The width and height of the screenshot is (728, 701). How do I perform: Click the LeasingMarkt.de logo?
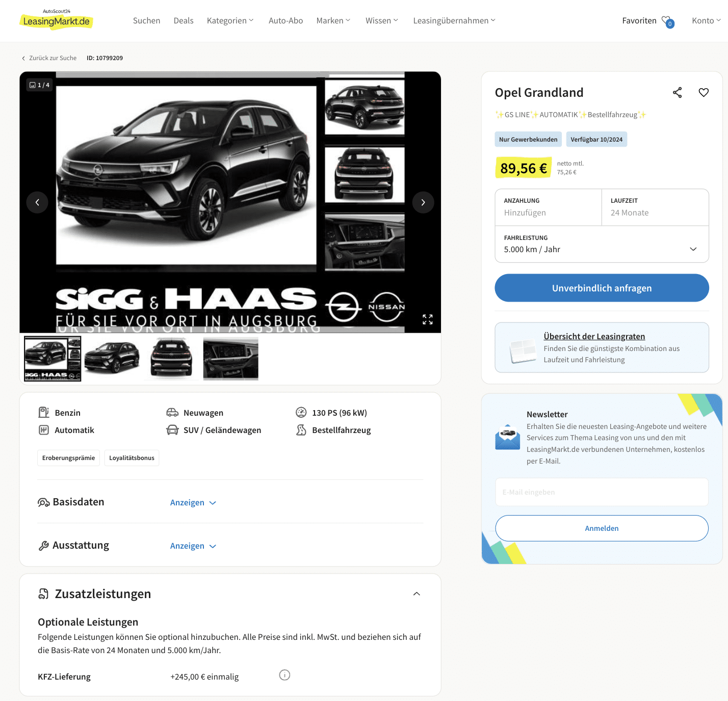click(x=56, y=19)
